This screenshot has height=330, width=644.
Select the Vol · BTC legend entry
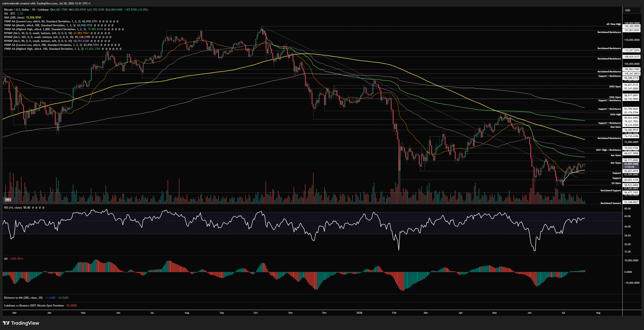tap(10, 14)
